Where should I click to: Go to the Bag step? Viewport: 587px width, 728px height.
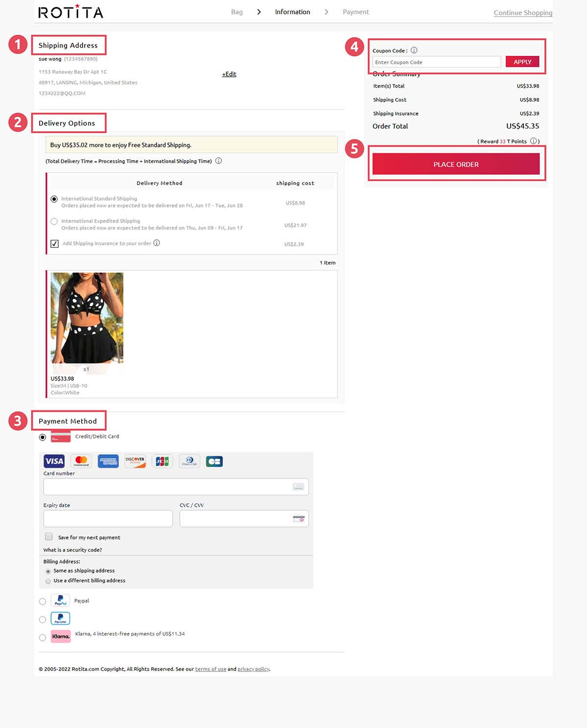click(237, 12)
